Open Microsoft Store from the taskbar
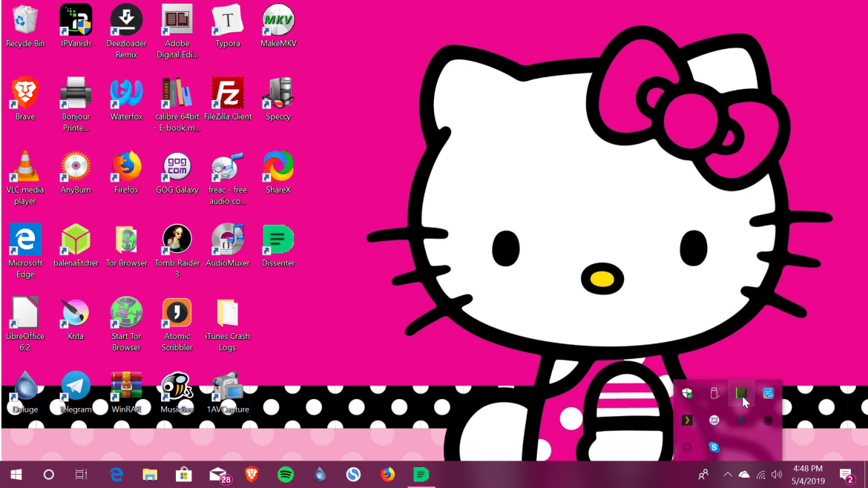The image size is (868, 488). click(x=184, y=475)
